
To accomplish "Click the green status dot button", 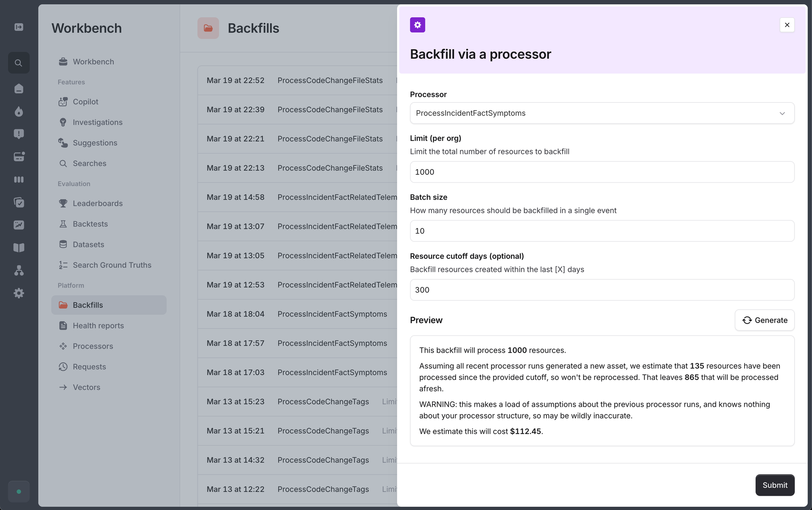I will click(19, 491).
